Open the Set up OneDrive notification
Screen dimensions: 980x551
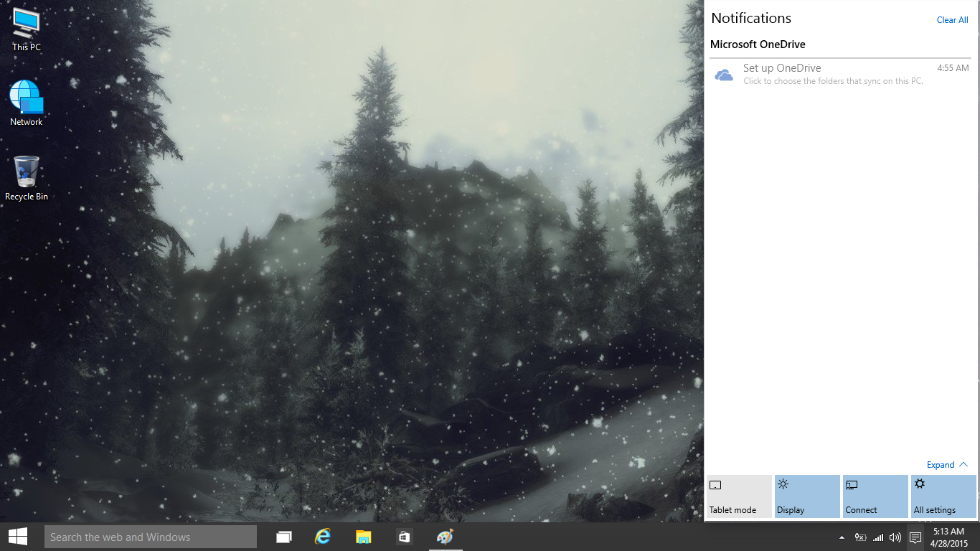[x=840, y=74]
